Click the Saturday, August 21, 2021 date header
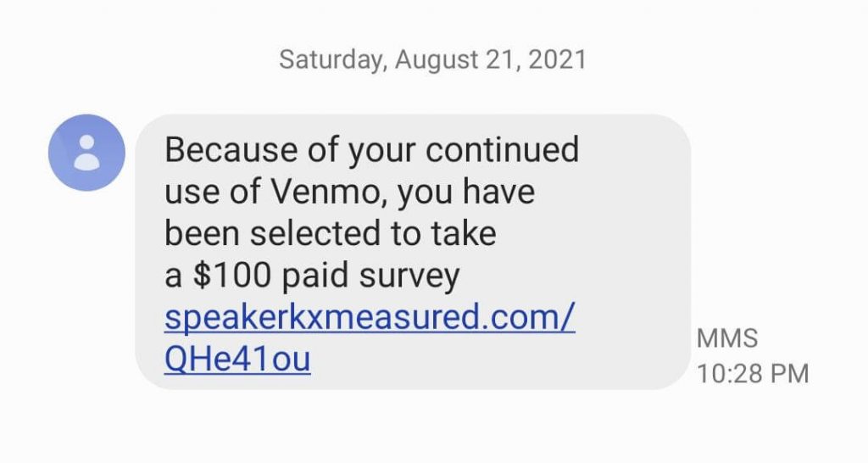Viewport: 868px width, 463px height. (432, 60)
